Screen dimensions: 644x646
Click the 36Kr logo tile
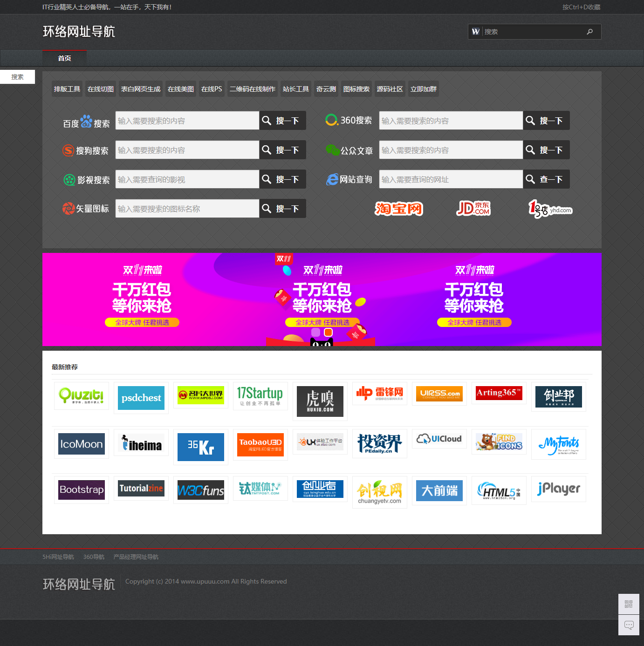tap(201, 447)
